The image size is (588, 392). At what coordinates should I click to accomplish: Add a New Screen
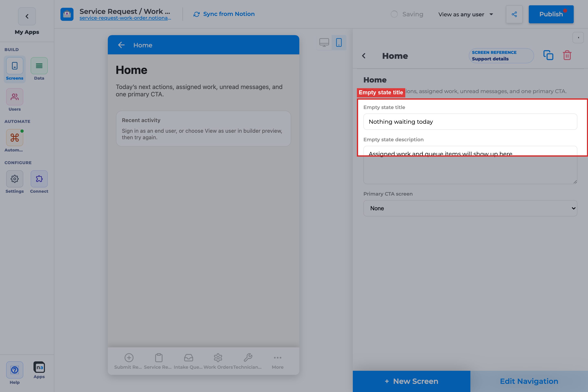(x=411, y=381)
